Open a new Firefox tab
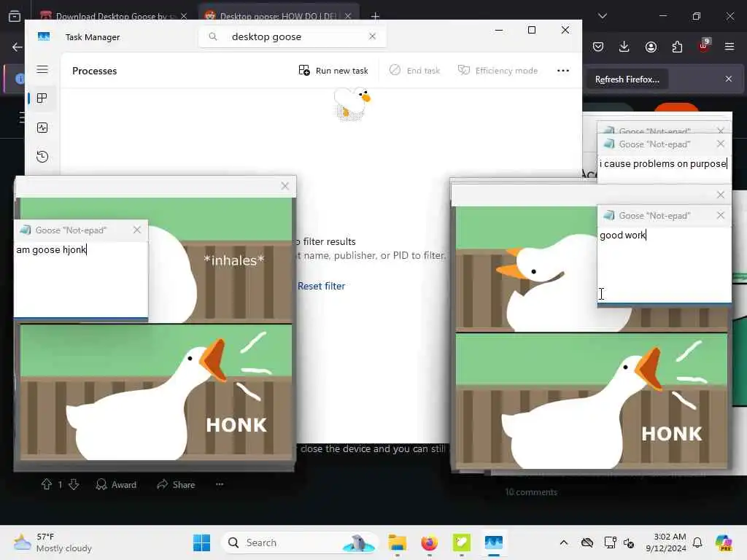This screenshot has width=747, height=560. (x=375, y=16)
